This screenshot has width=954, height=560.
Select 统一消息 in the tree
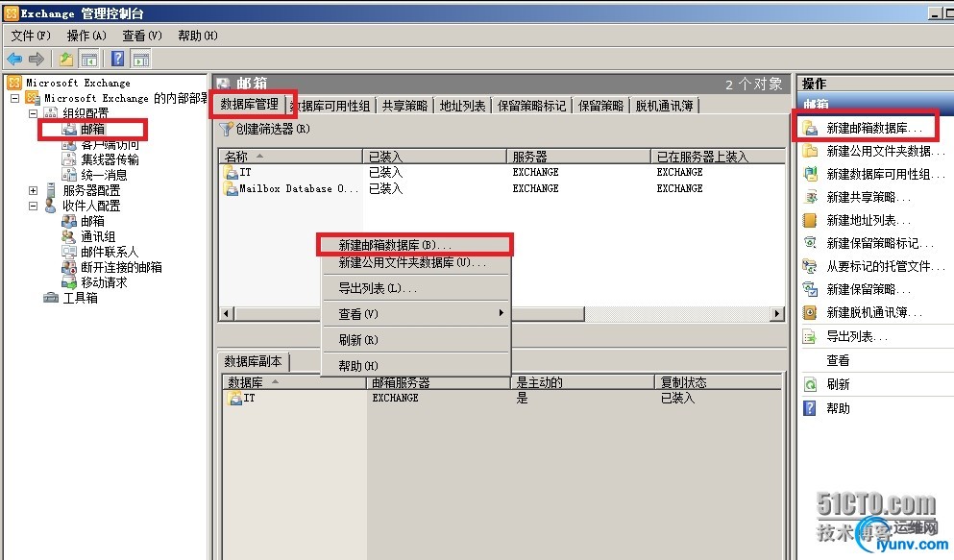click(x=104, y=175)
